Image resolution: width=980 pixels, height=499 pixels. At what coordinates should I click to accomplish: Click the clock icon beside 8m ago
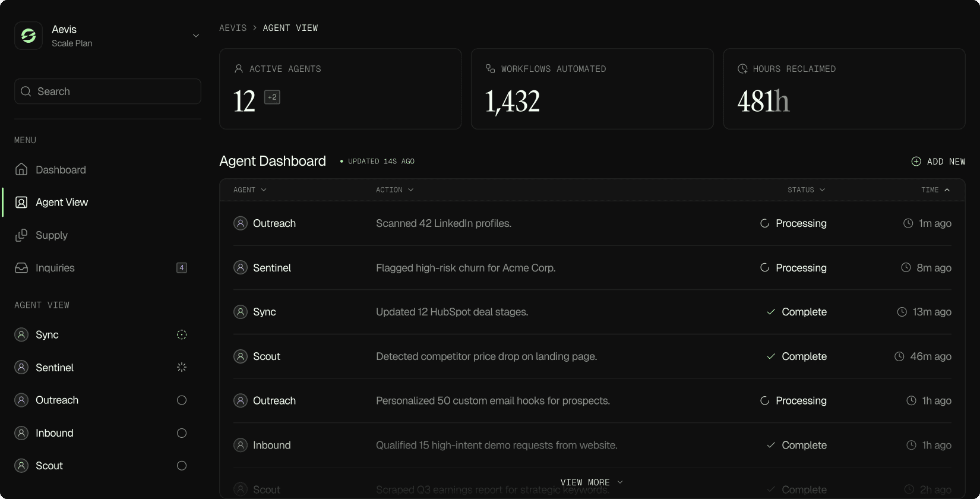click(x=906, y=268)
